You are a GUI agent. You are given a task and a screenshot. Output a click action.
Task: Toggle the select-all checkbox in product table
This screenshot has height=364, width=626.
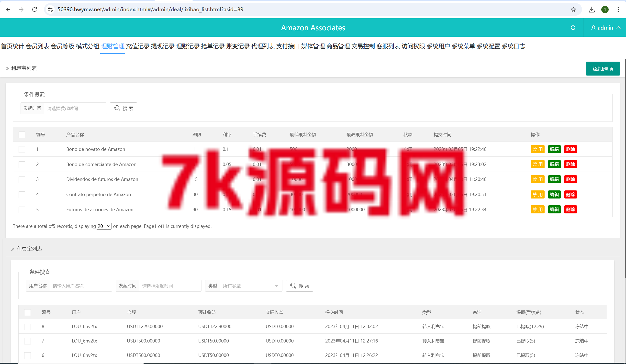point(22,135)
